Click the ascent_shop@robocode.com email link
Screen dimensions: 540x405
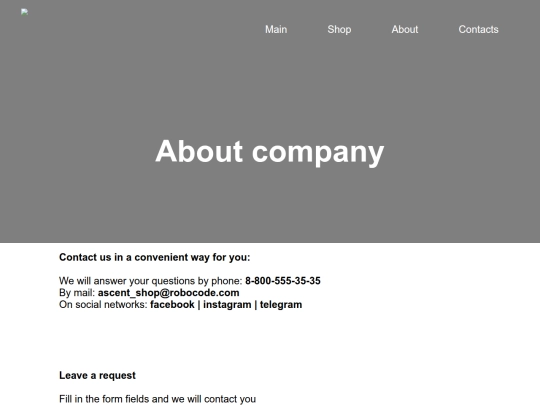168,293
